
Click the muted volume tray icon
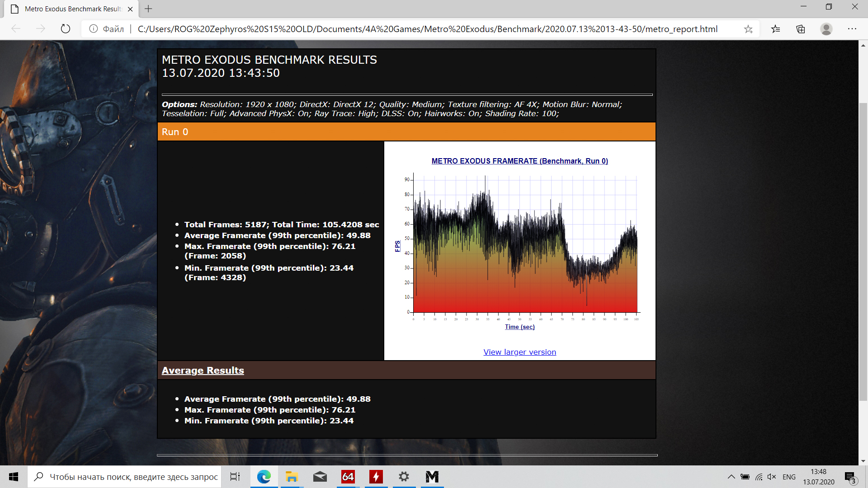(x=772, y=477)
